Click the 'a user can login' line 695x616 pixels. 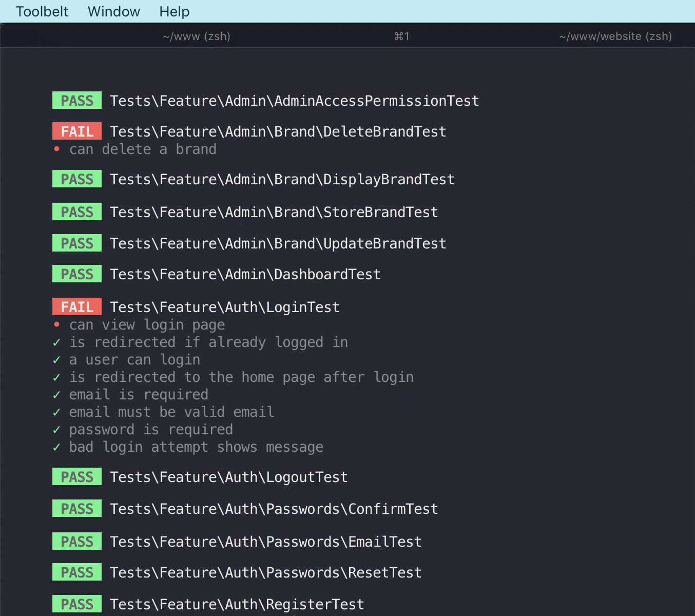pyautogui.click(x=134, y=360)
